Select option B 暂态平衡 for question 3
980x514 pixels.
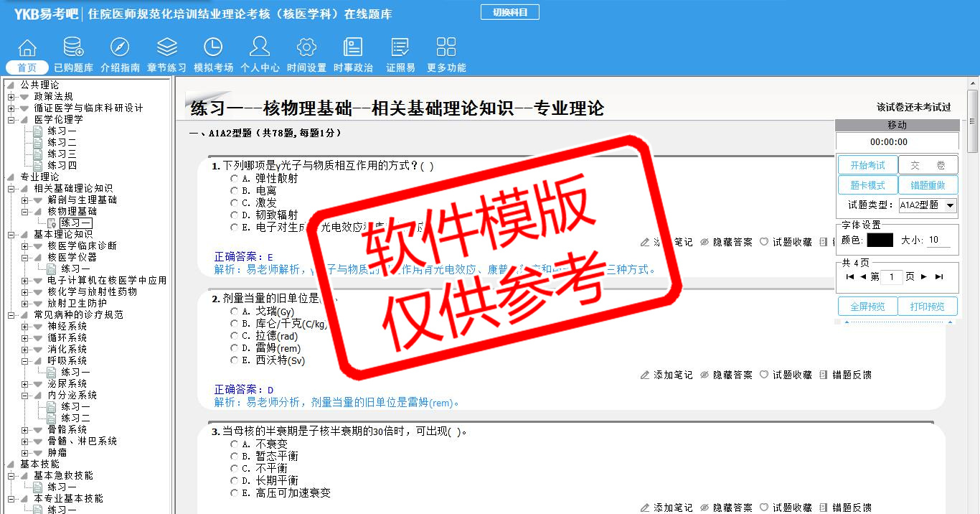[x=235, y=457]
